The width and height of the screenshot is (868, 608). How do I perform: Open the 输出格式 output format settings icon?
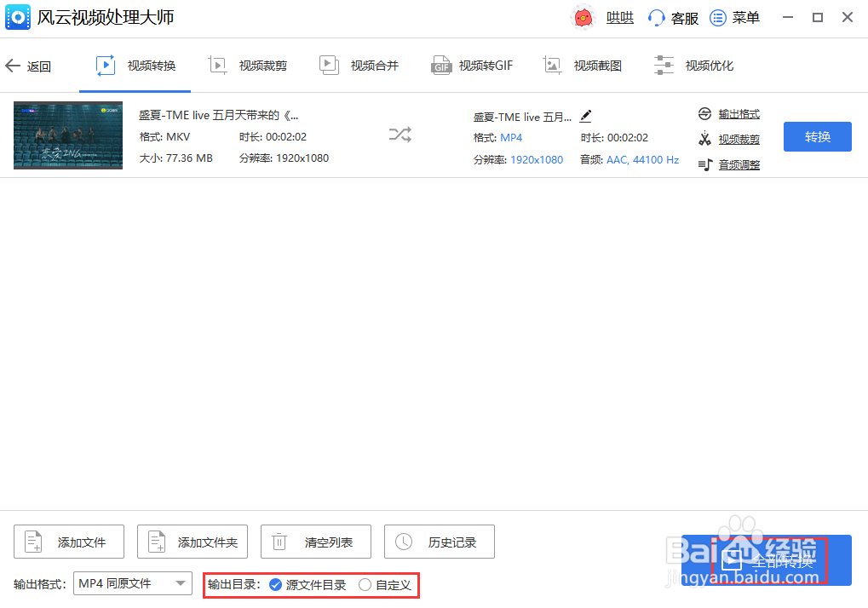pyautogui.click(x=705, y=112)
